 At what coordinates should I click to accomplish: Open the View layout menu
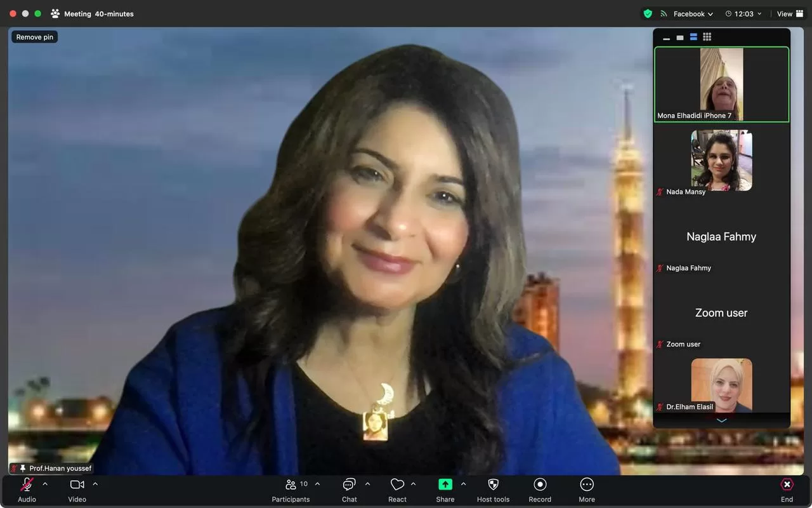point(790,14)
